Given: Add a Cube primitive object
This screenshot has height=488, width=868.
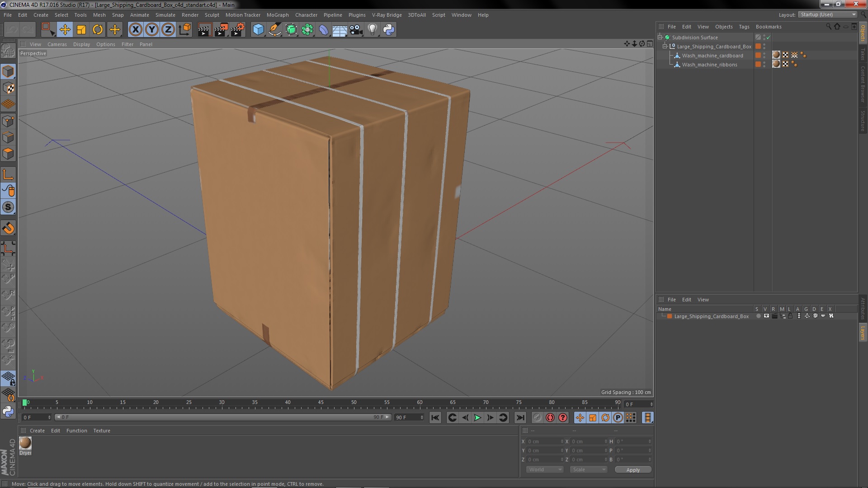Looking at the screenshot, I should (x=258, y=30).
